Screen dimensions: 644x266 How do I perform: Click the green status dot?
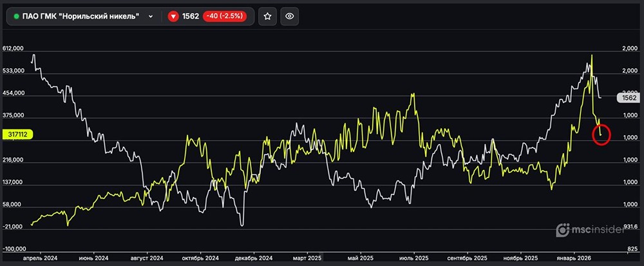[x=16, y=16]
